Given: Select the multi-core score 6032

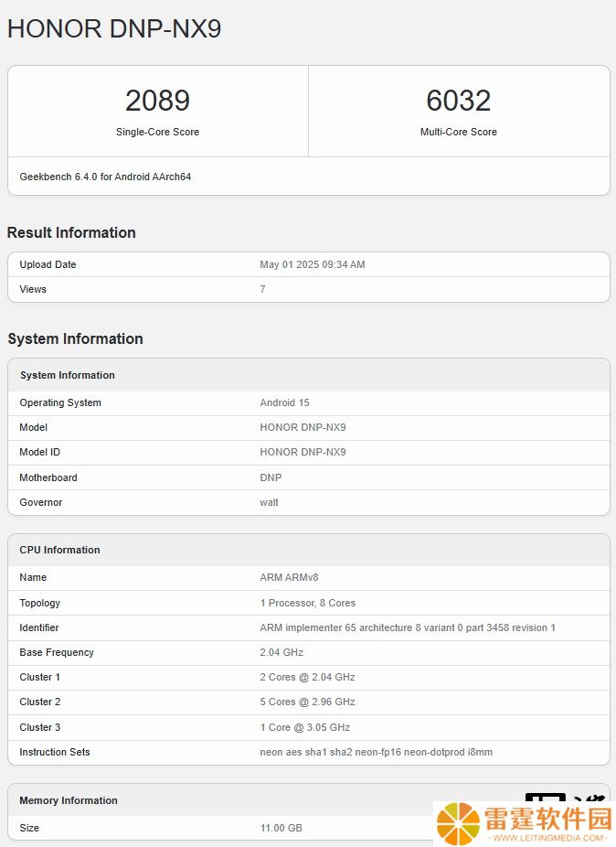Looking at the screenshot, I should pyautogui.click(x=459, y=101).
